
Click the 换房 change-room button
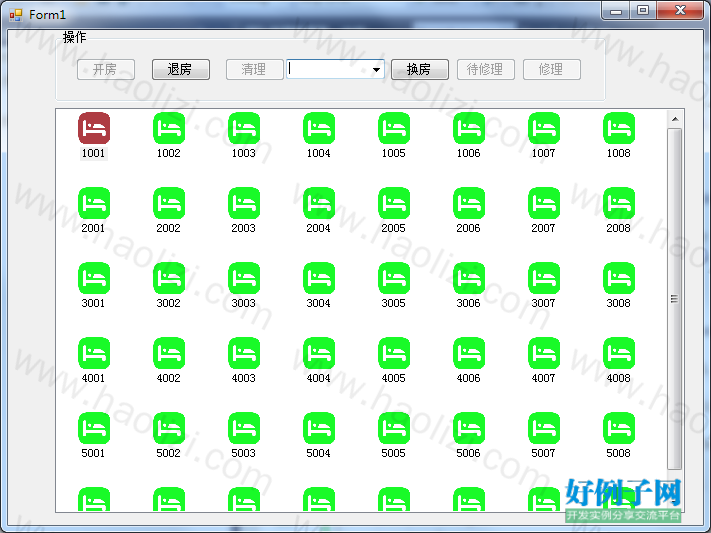click(x=419, y=69)
